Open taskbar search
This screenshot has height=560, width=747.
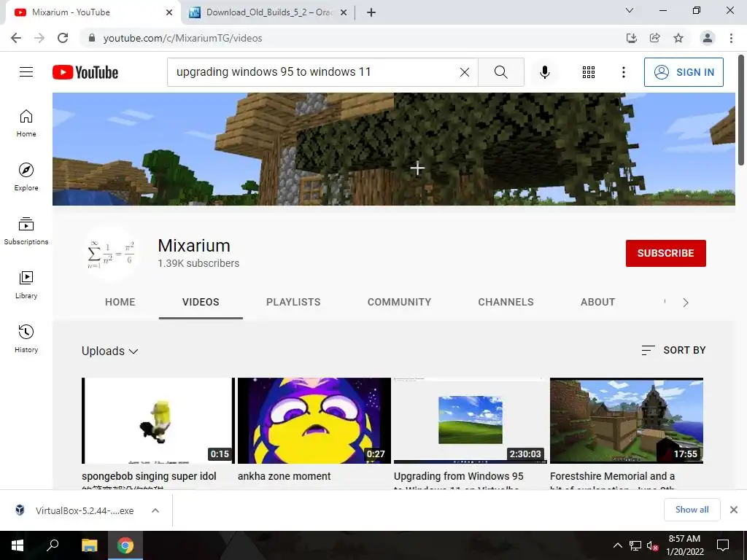click(x=53, y=545)
